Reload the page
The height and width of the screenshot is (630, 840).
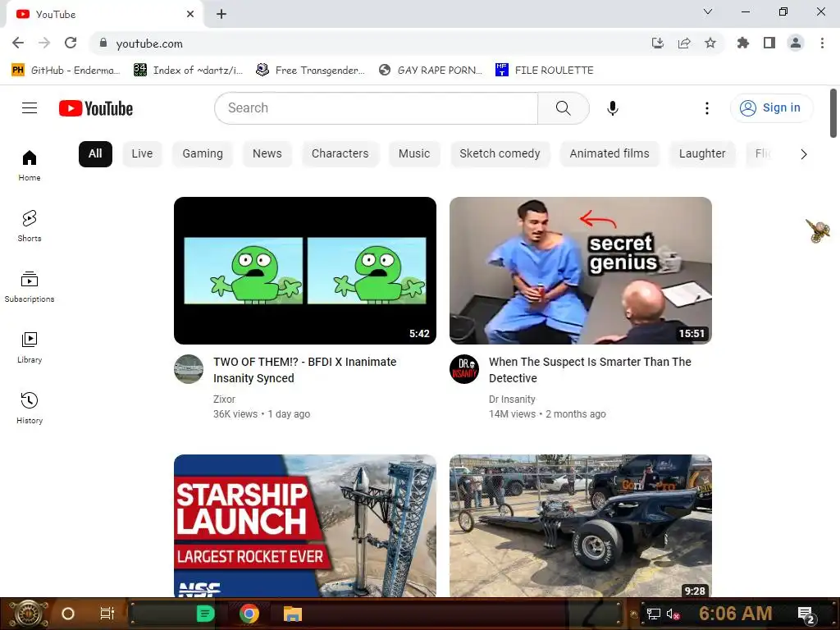pos(71,43)
